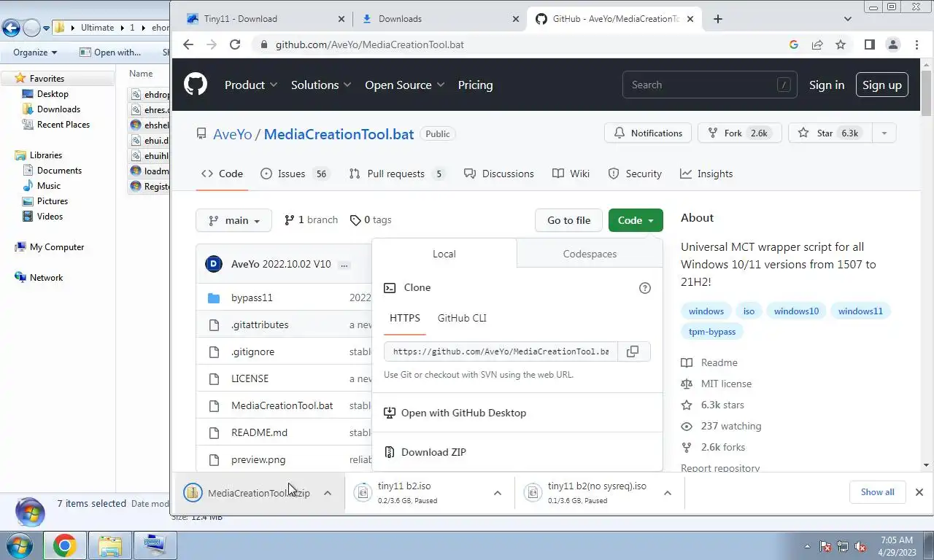Expand the Solutions menu
The image size is (934, 560).
coord(321,85)
